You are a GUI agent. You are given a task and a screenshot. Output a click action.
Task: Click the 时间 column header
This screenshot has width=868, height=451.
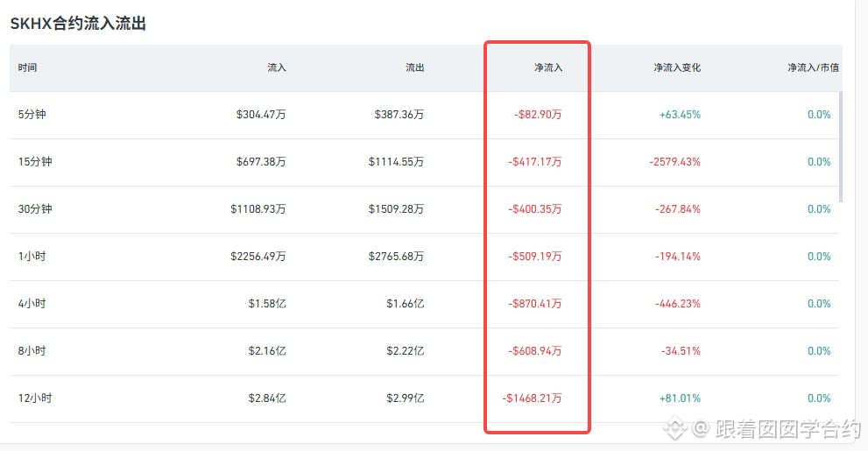tap(27, 67)
